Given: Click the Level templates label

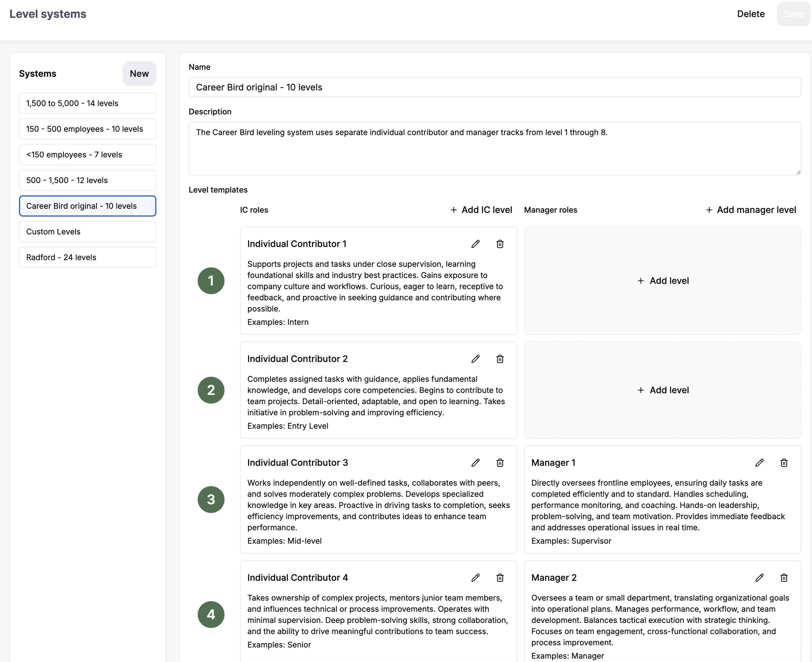Looking at the screenshot, I should point(218,190).
